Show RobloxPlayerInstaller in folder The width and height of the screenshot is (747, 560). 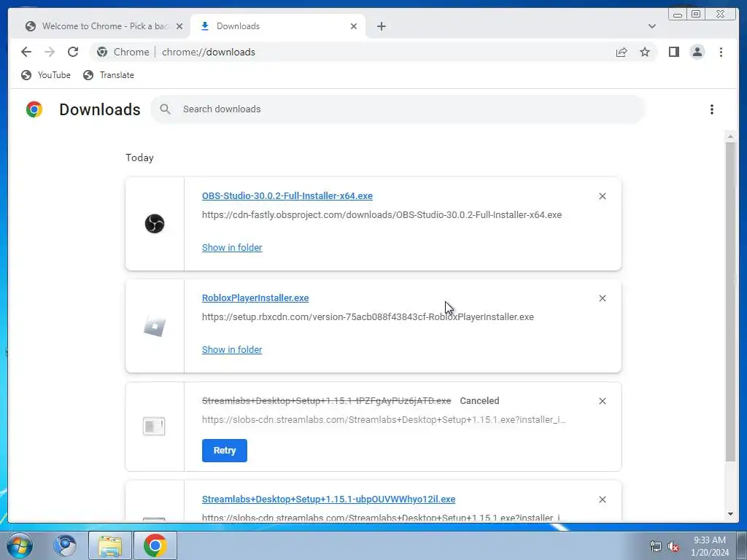click(232, 349)
